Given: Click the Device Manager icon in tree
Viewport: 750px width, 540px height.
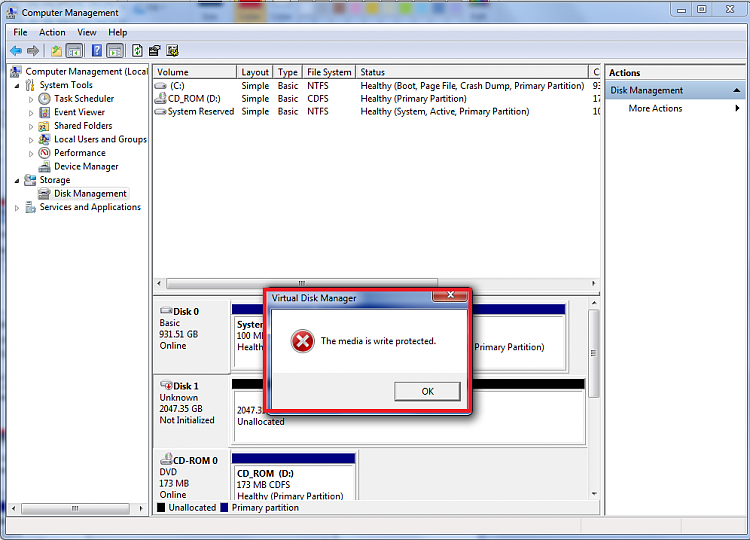Looking at the screenshot, I should pyautogui.click(x=44, y=166).
